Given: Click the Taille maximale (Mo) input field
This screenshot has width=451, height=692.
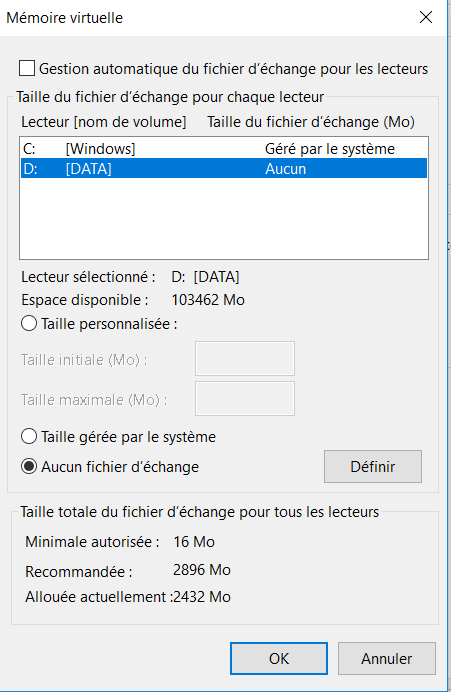Looking at the screenshot, I should click(245, 399).
